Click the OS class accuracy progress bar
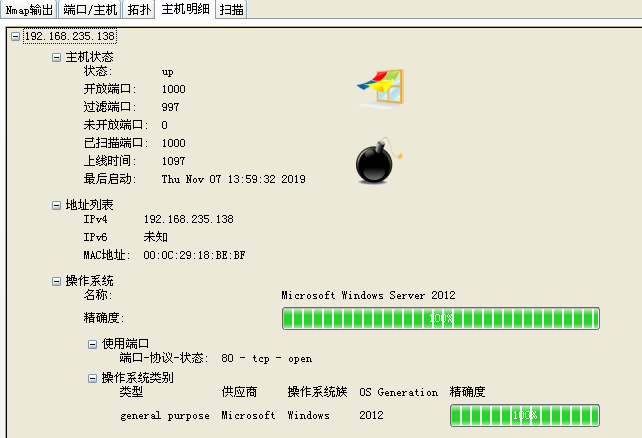The width and height of the screenshot is (642, 438). click(524, 415)
